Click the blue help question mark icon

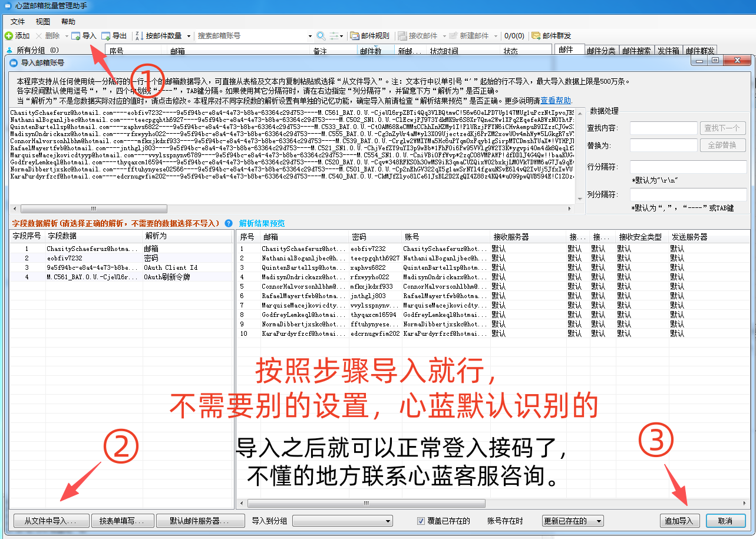point(228,223)
